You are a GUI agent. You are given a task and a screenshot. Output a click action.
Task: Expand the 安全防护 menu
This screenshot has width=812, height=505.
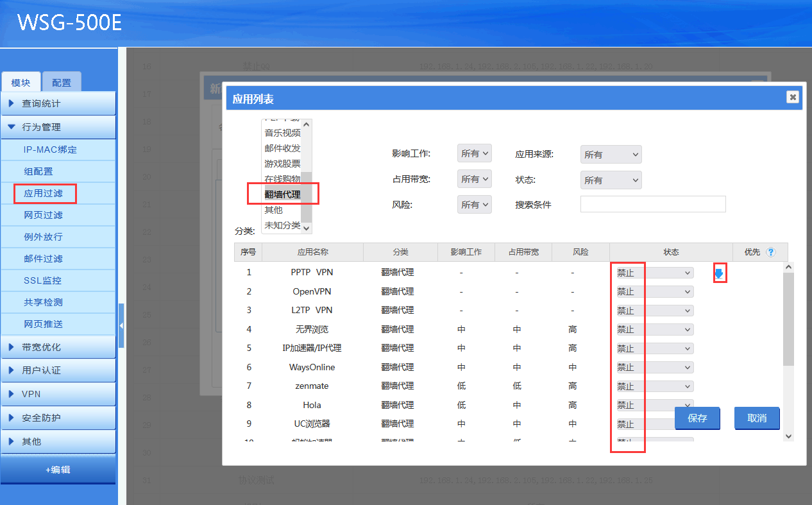coord(58,418)
